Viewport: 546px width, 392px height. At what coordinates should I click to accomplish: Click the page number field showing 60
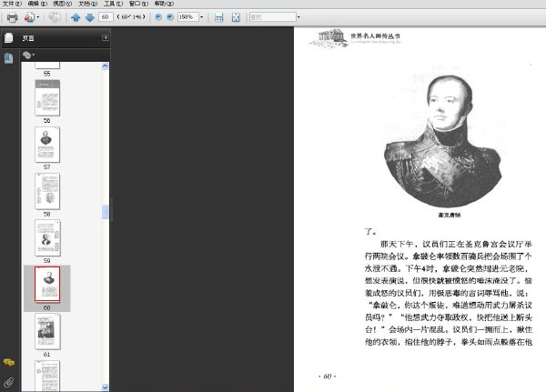[106, 16]
